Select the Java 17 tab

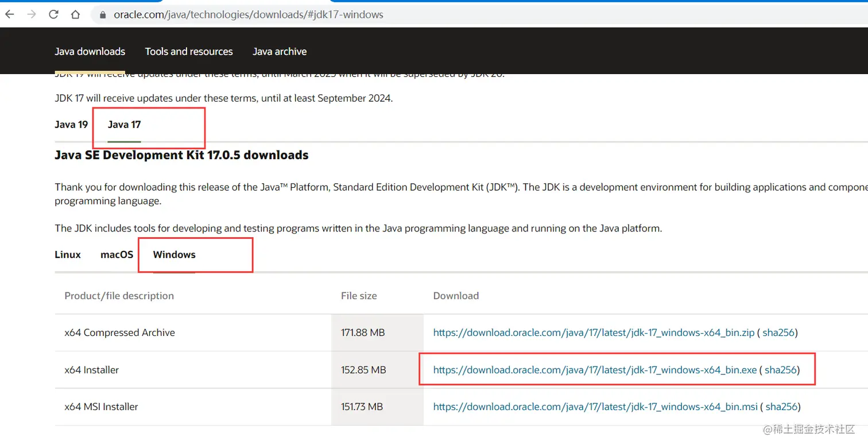(x=124, y=125)
